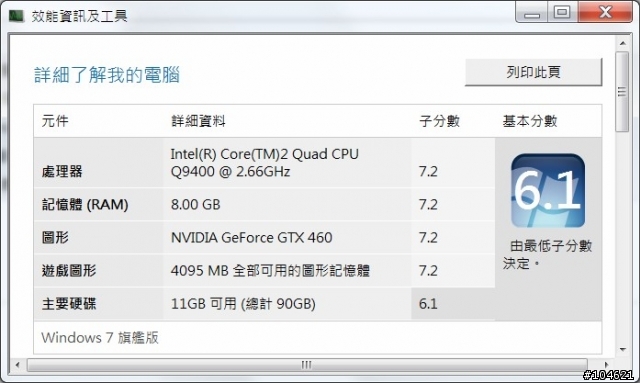Click the horizontal scrollbar left arrow
This screenshot has width=640, height=383.
(x=18, y=365)
